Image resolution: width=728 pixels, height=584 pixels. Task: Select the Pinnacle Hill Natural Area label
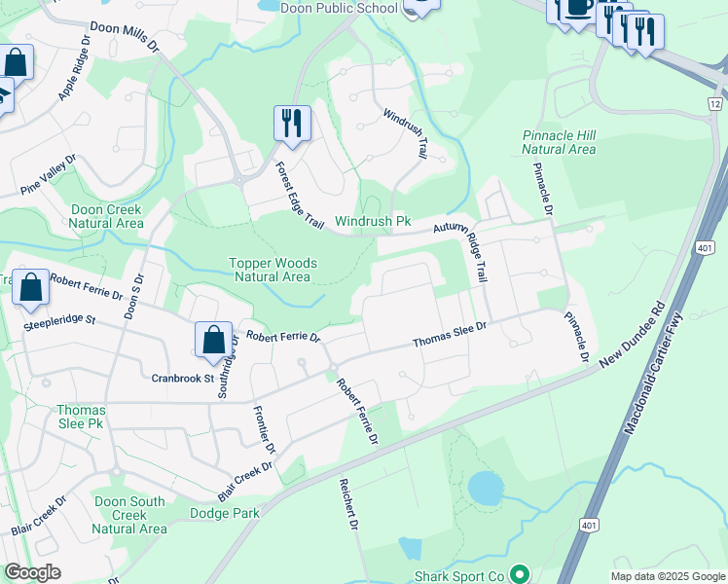tap(559, 142)
